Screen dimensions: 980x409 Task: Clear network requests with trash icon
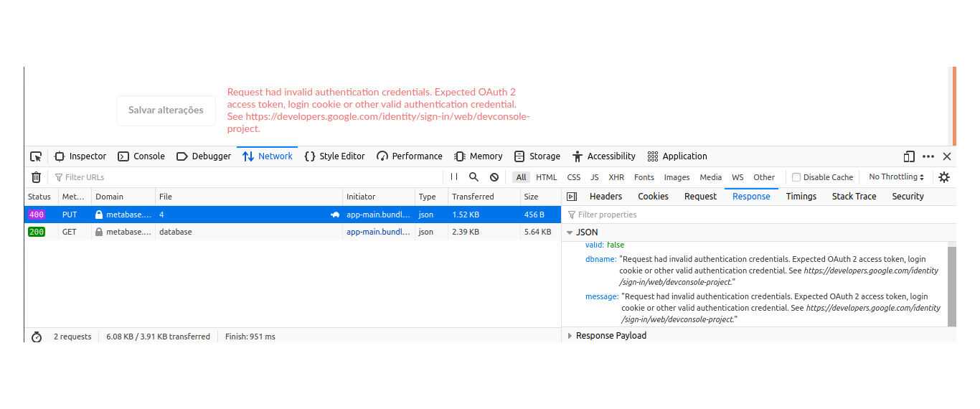[37, 177]
